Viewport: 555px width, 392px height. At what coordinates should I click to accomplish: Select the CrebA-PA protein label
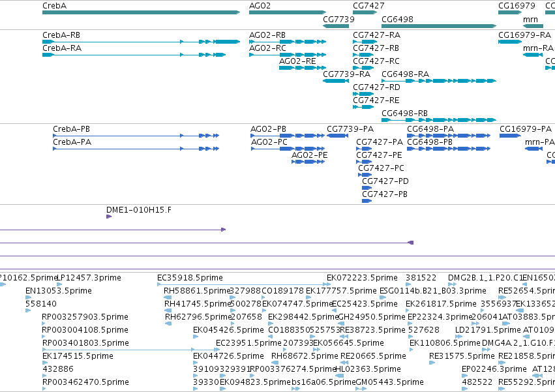(x=72, y=142)
